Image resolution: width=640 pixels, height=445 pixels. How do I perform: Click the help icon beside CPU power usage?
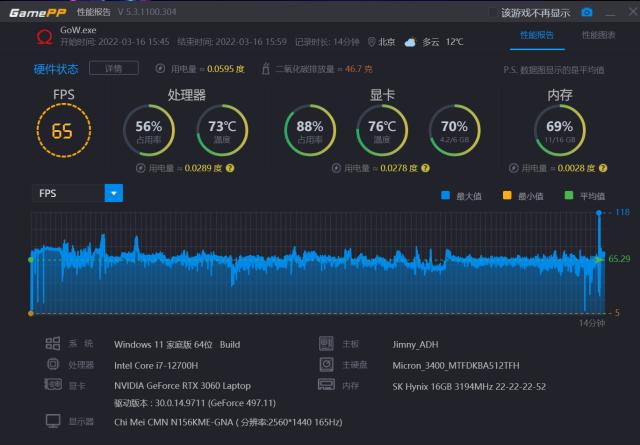[230, 168]
